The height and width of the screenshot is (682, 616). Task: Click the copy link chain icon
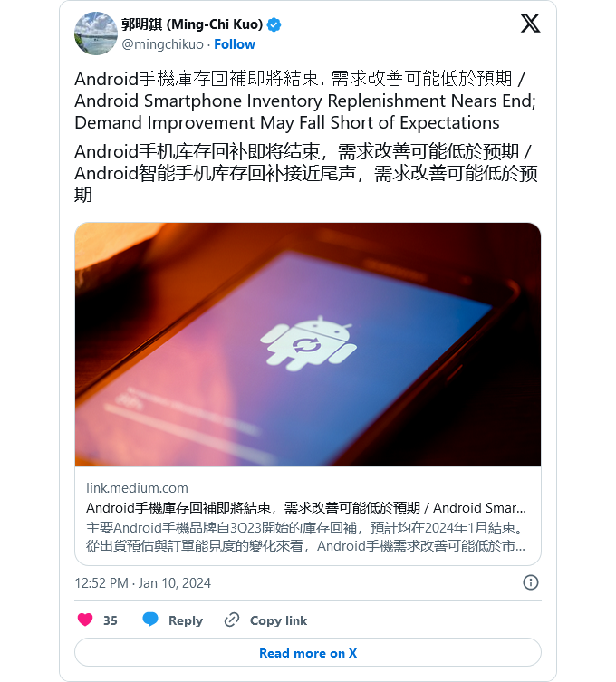[232, 620]
